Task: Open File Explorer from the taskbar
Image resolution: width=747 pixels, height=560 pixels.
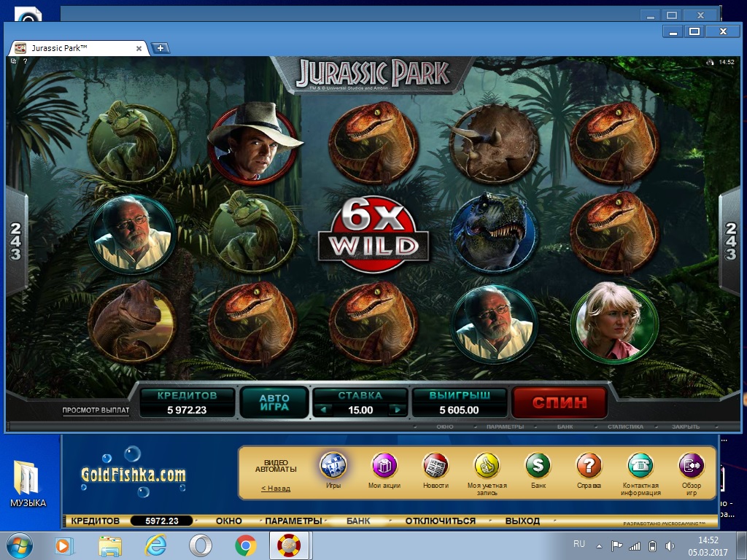Action: tap(110, 545)
